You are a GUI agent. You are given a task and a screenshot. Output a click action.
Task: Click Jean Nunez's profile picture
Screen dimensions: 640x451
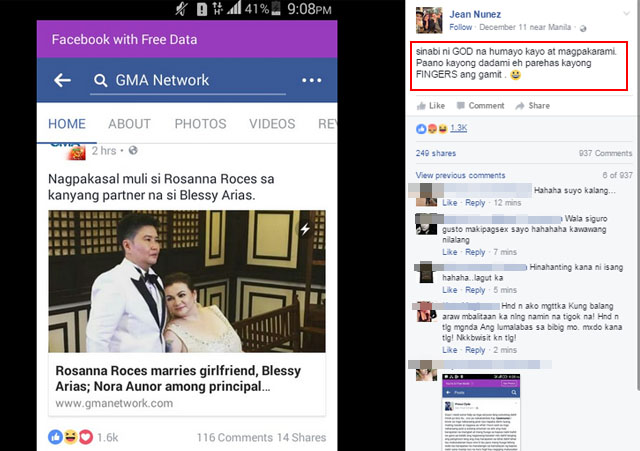429,20
